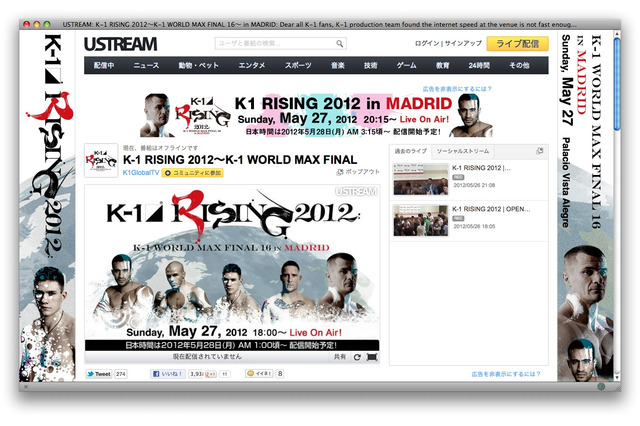Toggle fullscreen in the video player
This screenshot has height=426, width=640.
click(372, 357)
